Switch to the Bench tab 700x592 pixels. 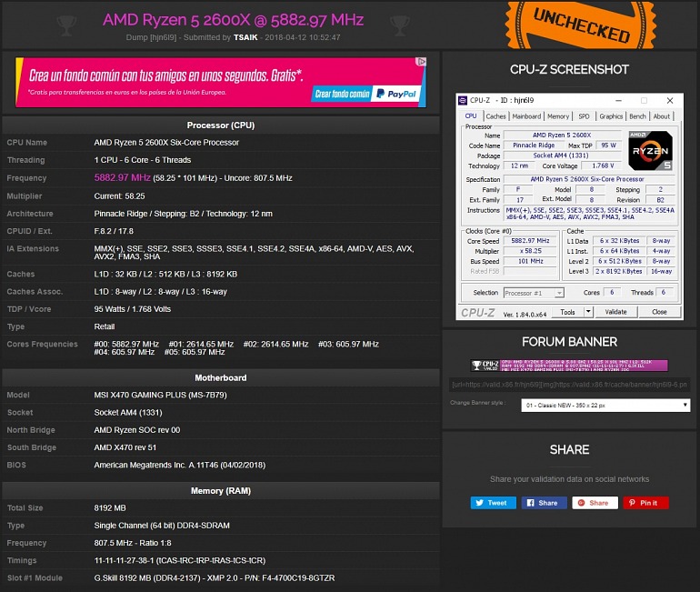tap(637, 116)
